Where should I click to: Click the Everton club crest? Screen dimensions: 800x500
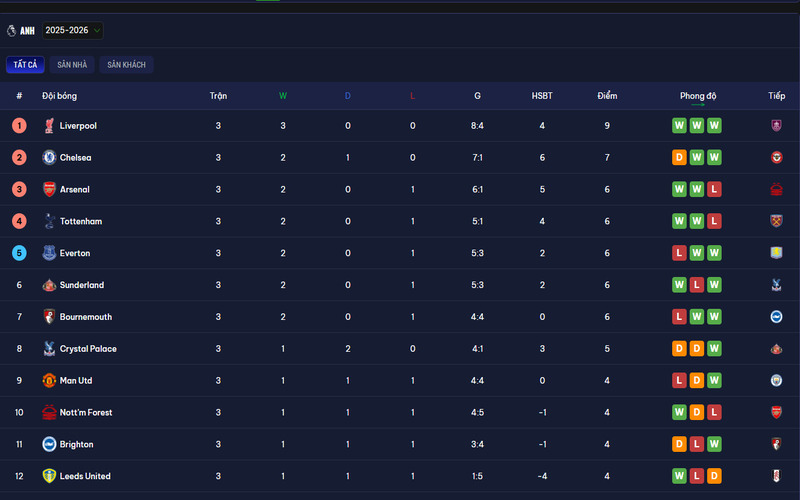click(x=49, y=253)
